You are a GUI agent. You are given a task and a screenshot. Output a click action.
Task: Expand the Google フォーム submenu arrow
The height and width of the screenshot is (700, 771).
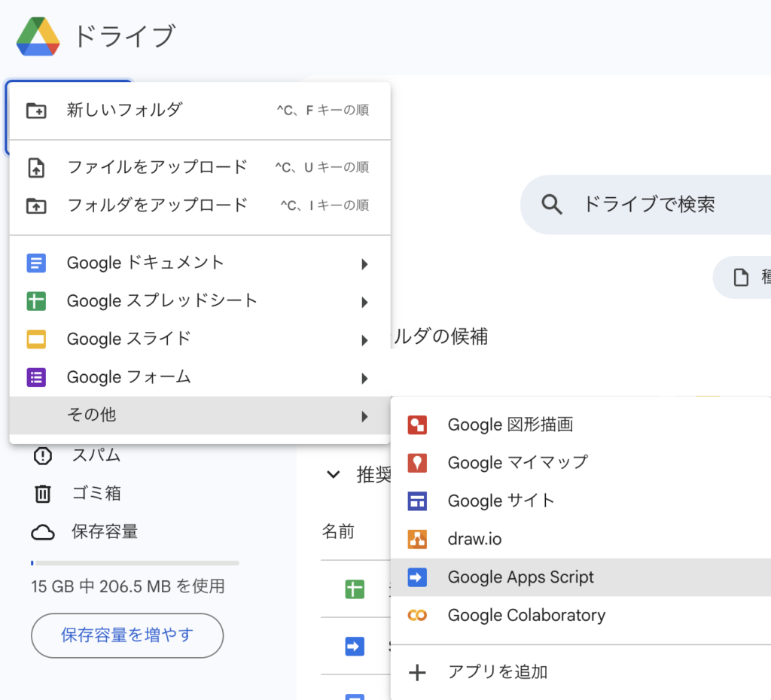(364, 379)
